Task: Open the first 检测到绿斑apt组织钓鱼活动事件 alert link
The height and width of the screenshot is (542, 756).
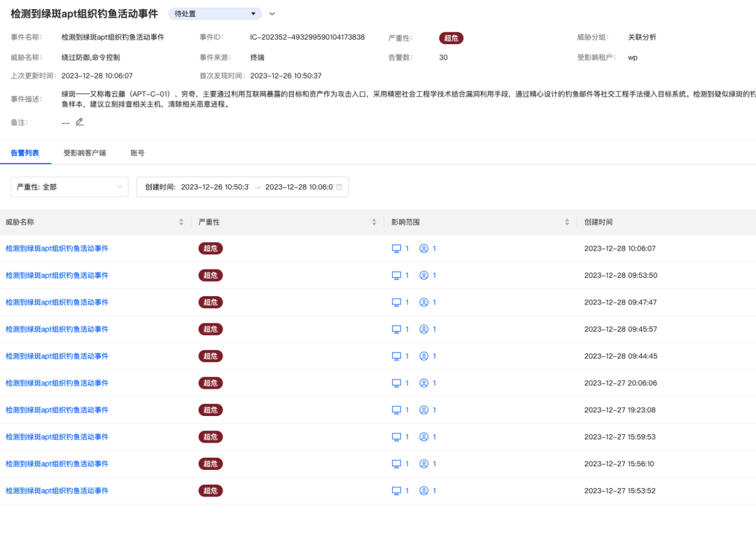Action: [56, 249]
